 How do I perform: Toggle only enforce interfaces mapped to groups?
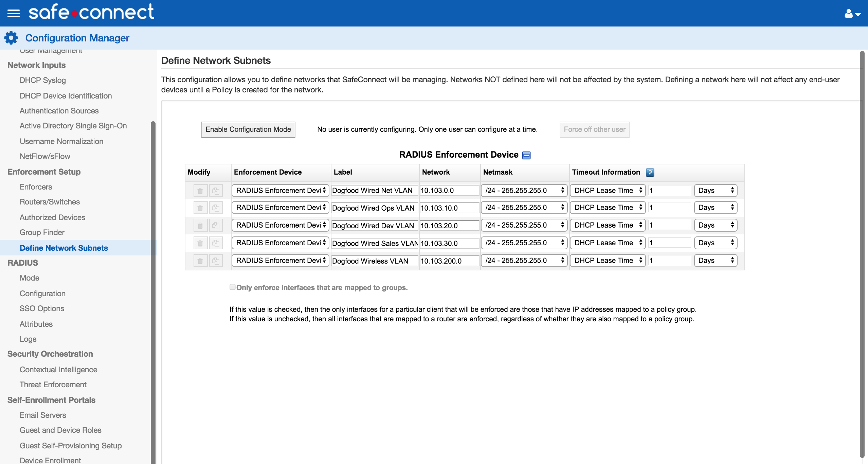[x=233, y=287]
